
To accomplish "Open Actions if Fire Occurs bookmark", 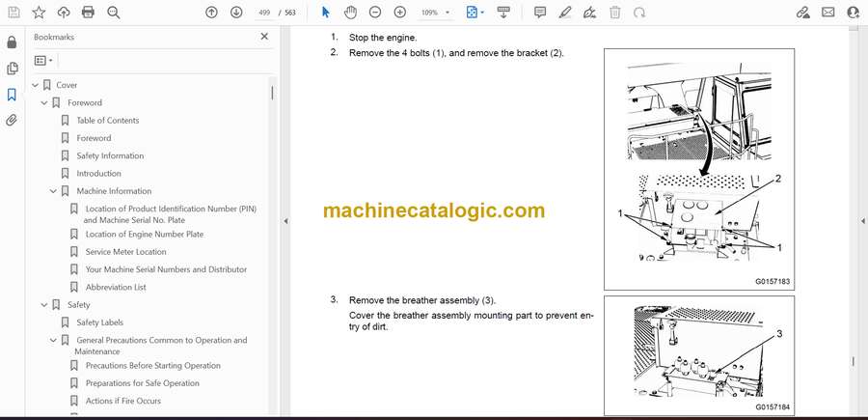I will 122,401.
